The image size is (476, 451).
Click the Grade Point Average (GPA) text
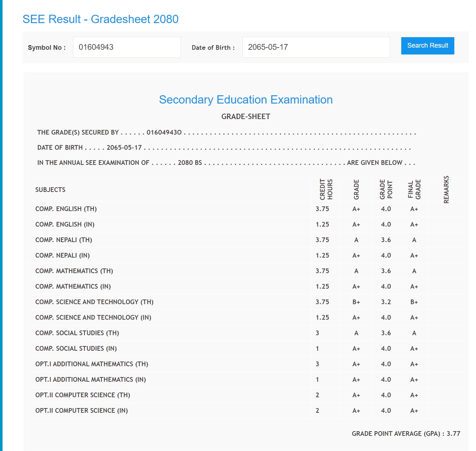click(x=406, y=434)
